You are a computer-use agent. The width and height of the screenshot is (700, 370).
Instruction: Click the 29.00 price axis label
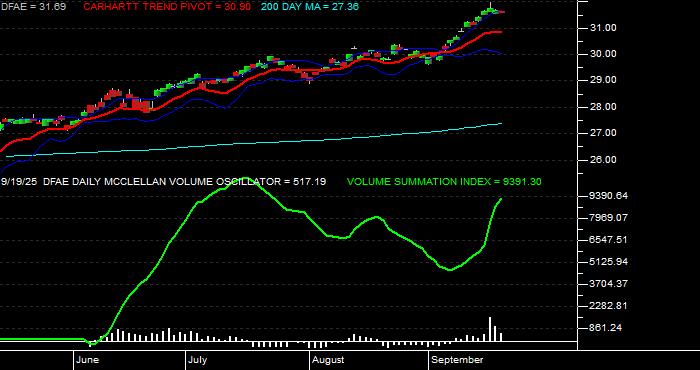(604, 80)
